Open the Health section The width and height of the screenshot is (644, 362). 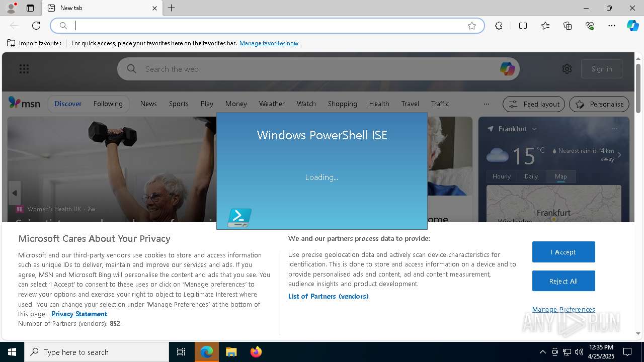coord(379,104)
